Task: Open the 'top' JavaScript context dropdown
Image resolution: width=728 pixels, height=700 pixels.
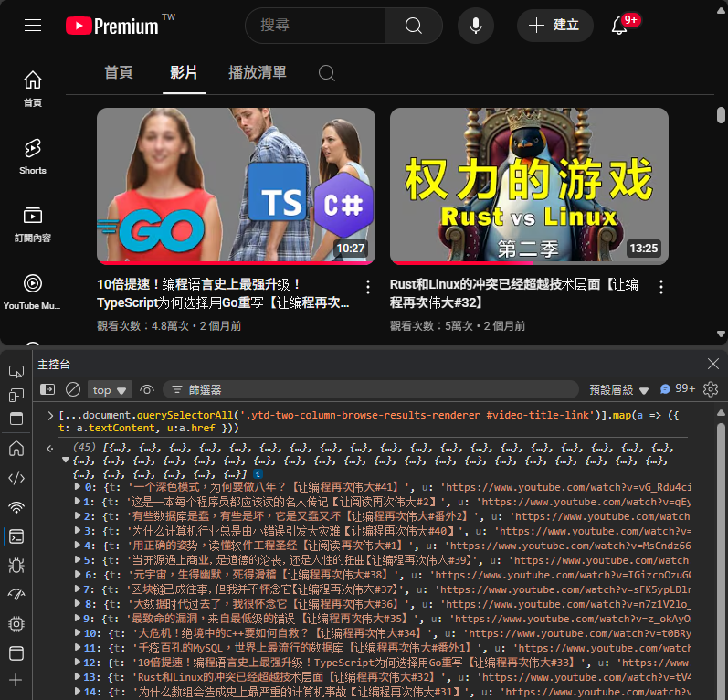Action: tap(111, 389)
